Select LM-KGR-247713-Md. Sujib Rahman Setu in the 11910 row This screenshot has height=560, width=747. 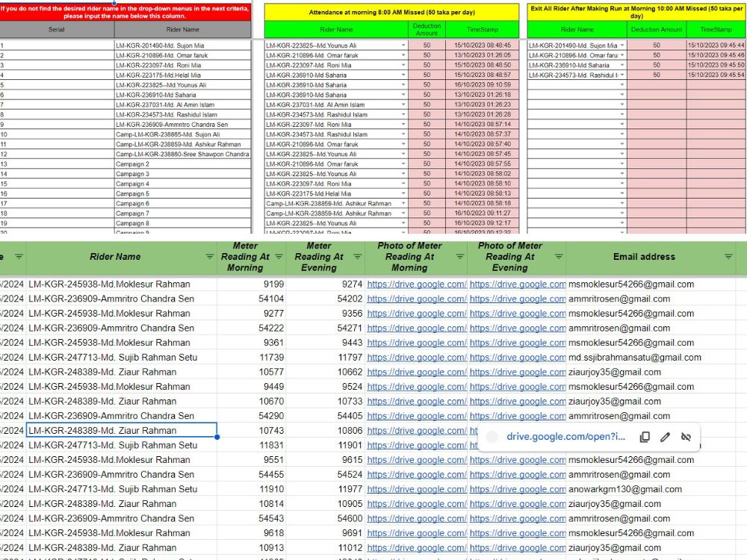122,489
